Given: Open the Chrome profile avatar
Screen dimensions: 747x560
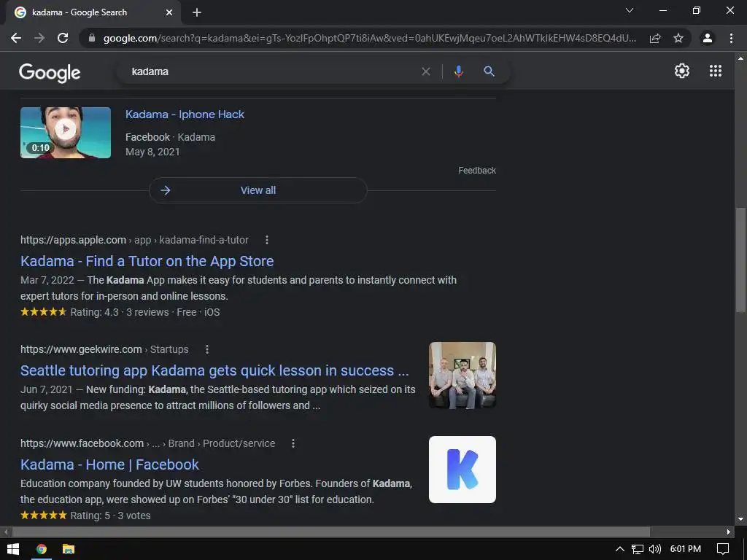Looking at the screenshot, I should [708, 38].
